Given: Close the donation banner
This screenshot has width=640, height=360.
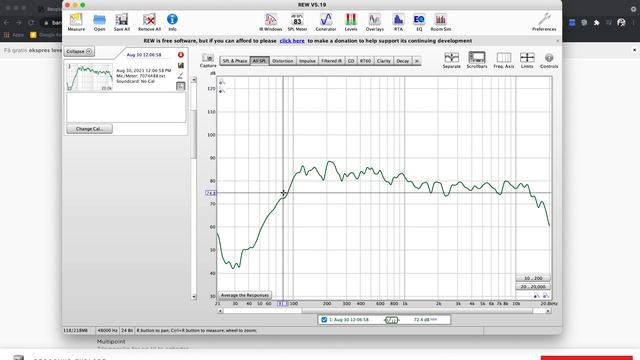Looking at the screenshot, I should click(x=558, y=41).
